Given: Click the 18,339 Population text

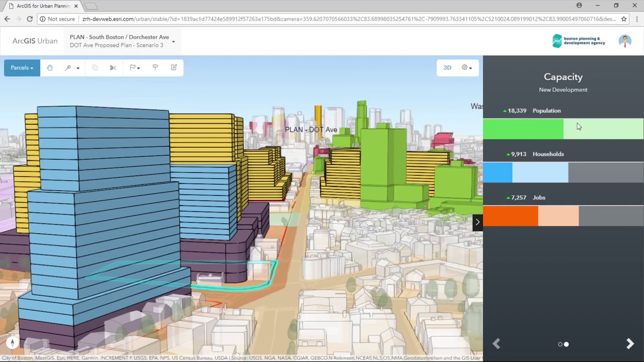Looking at the screenshot, I should 532,111.
